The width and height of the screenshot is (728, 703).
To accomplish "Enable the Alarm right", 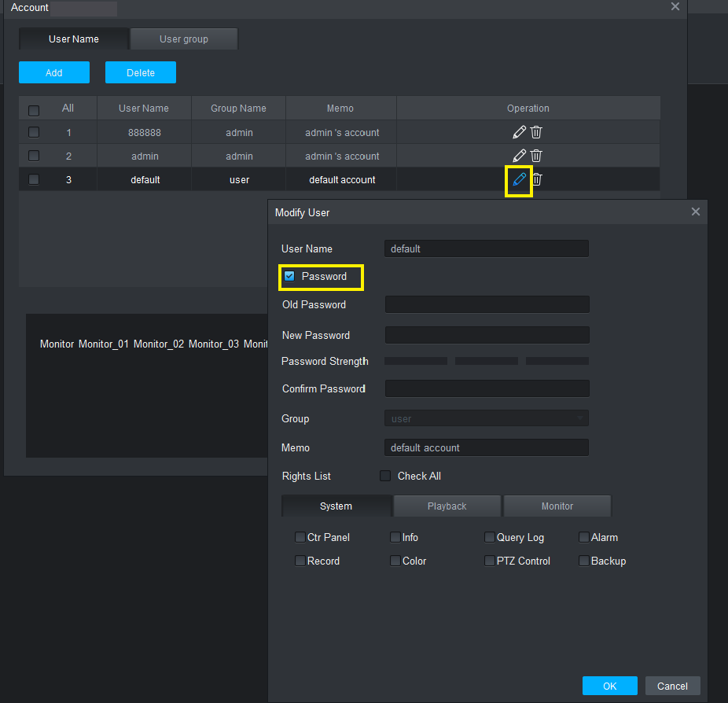I will [x=584, y=537].
